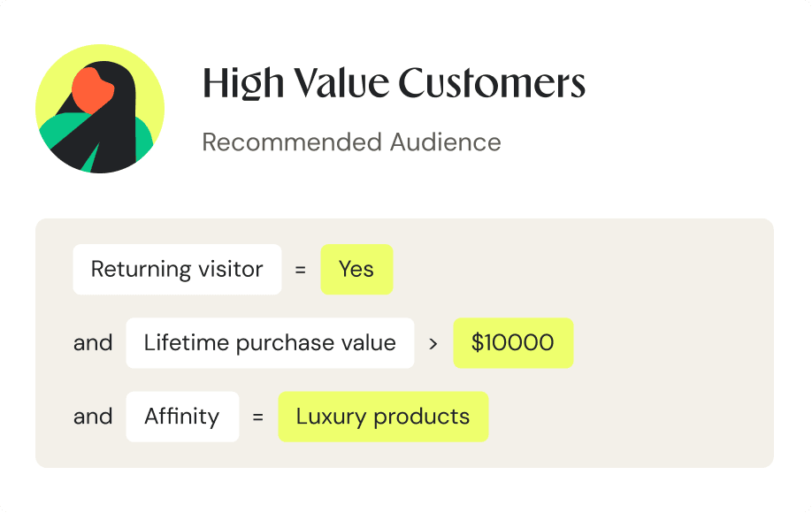
Task: Open the Returning visitor condition field
Action: pos(177,269)
